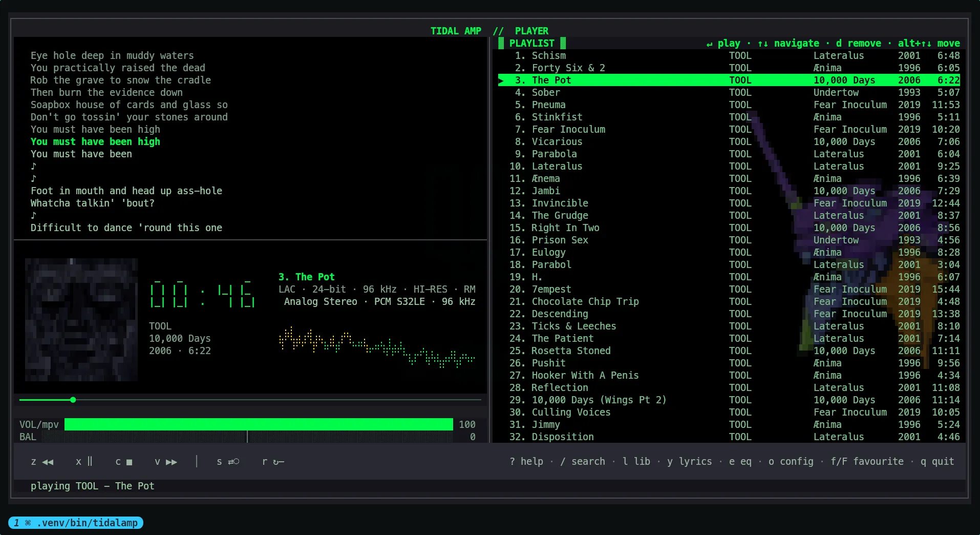Click lyric 'Difficult to dance 'round this one'
This screenshot has width=980, height=535.
[126, 228]
